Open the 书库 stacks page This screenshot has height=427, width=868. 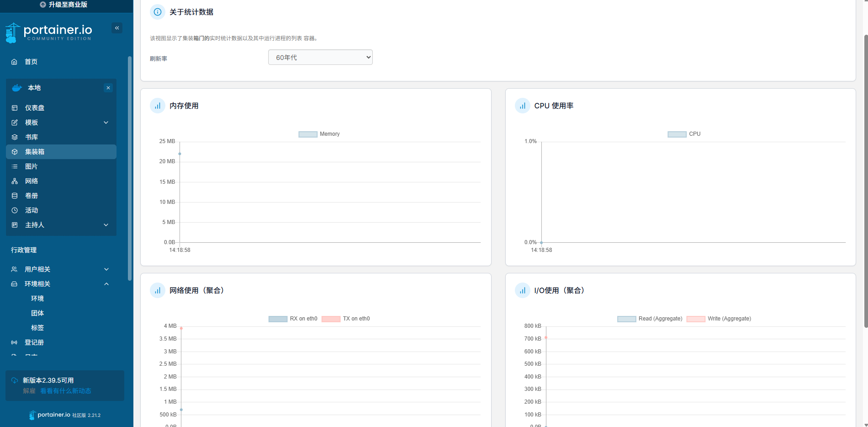(32, 137)
